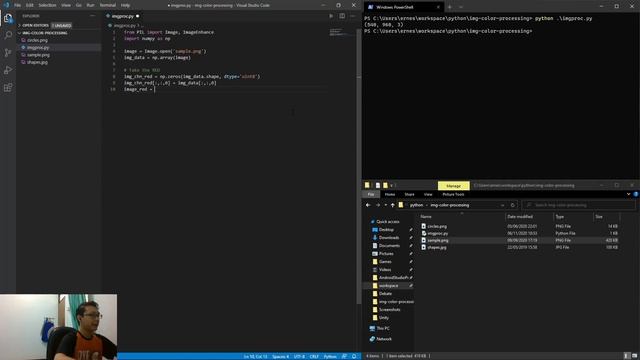640x360 pixels.
Task: Collapse the IMG-COLOR-PROCESSING folder section
Action: coord(43,33)
